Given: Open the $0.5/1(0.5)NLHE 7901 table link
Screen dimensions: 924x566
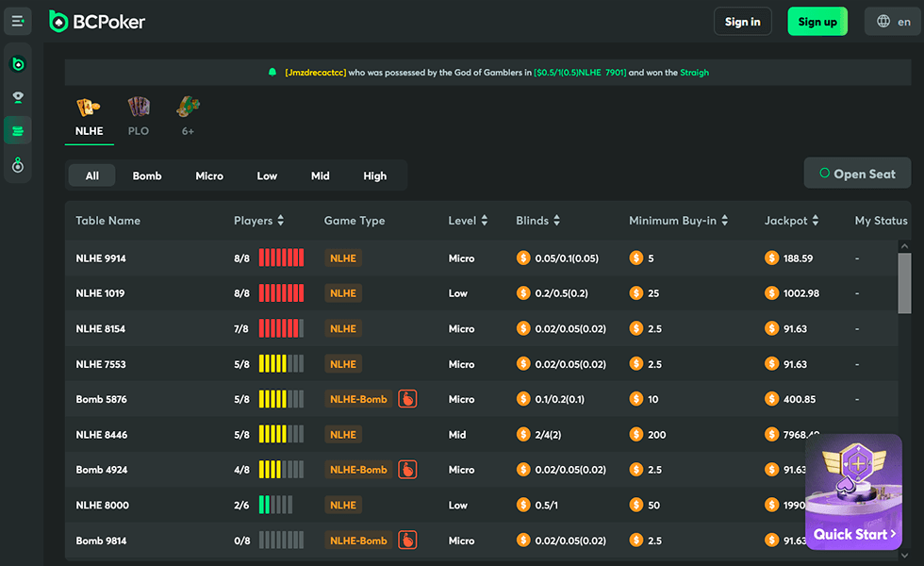Looking at the screenshot, I should (580, 73).
